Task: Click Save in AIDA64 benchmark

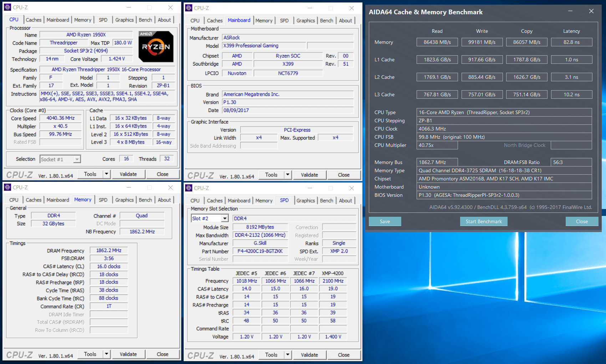Action: point(385,221)
